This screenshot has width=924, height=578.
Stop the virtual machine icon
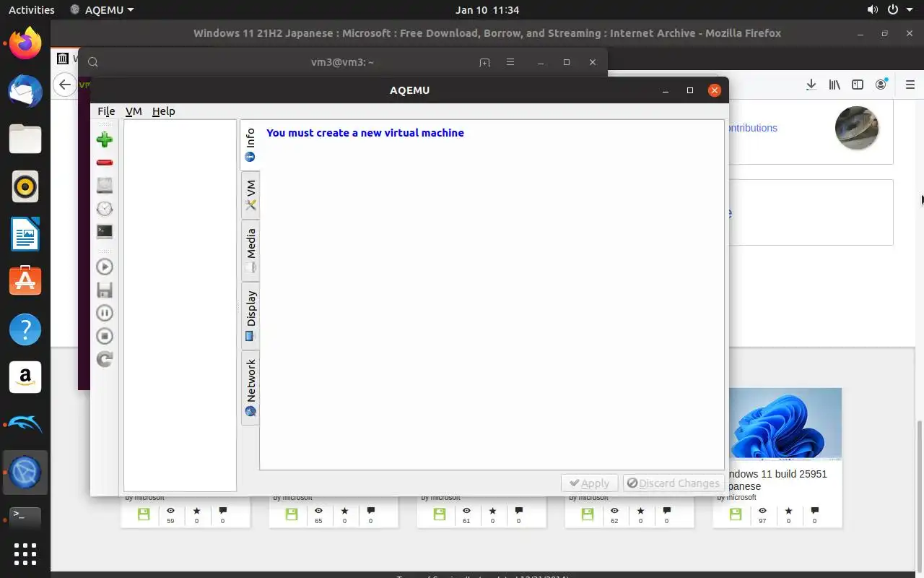click(105, 336)
